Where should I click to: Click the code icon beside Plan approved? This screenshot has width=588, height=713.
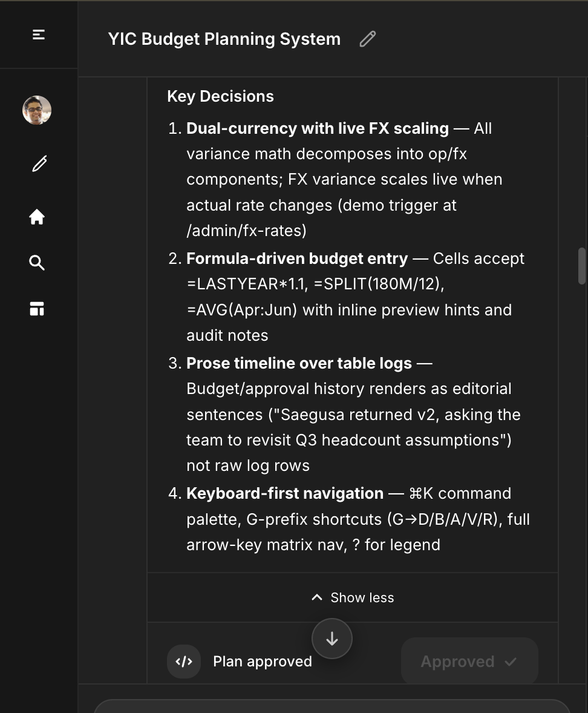(183, 661)
